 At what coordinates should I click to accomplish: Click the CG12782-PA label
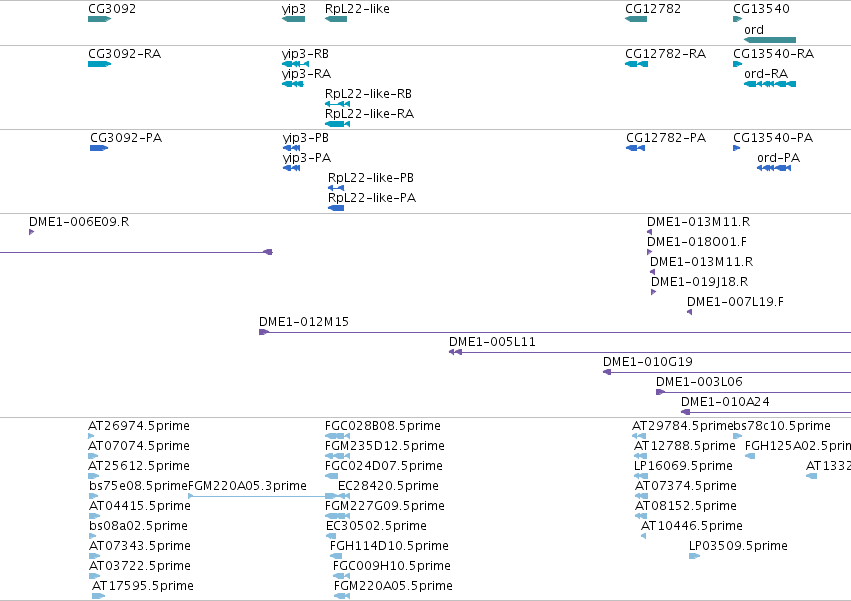click(x=666, y=138)
